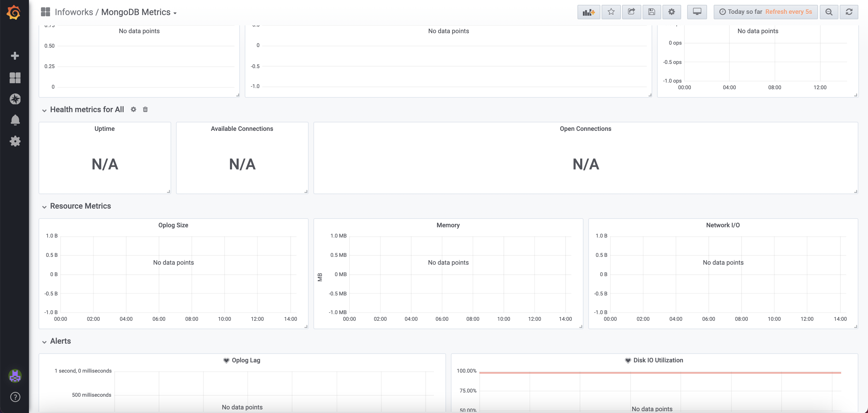Grab resize handle of Available Connections panel

306,191
